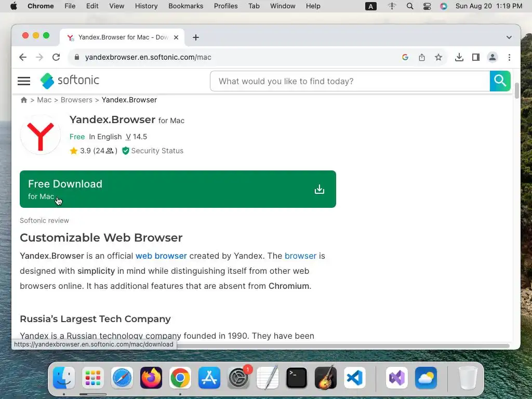Screen dimensions: 532x399
Task: Open System Preferences in dock
Action: (238, 378)
